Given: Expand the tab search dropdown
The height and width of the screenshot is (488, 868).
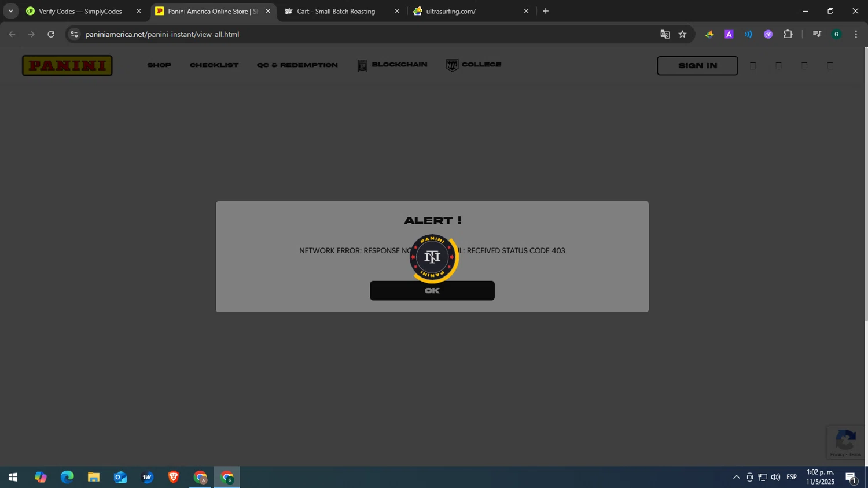Looking at the screenshot, I should 10,11.
